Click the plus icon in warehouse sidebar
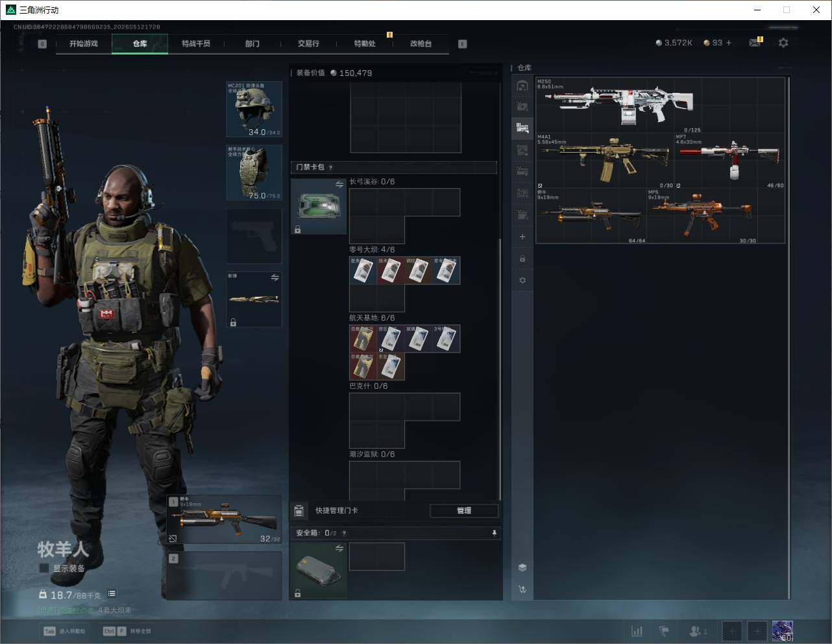Image resolution: width=832 pixels, height=644 pixels. click(522, 237)
